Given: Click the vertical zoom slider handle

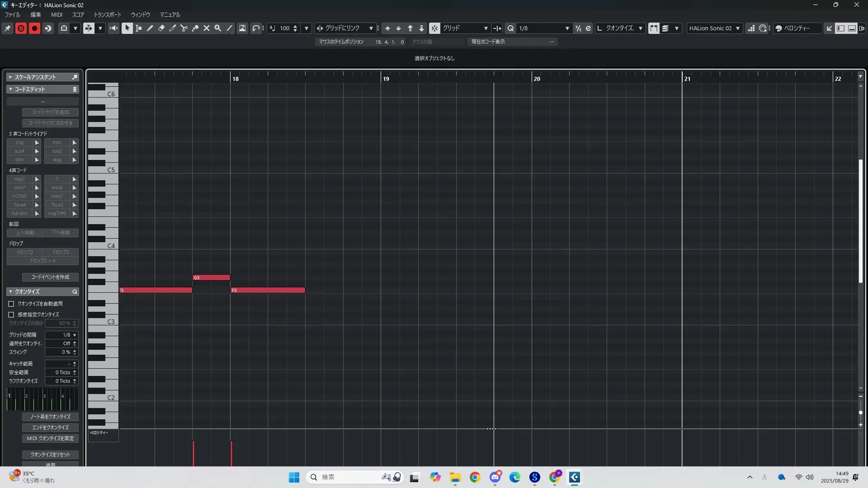Looking at the screenshot, I should point(860,413).
